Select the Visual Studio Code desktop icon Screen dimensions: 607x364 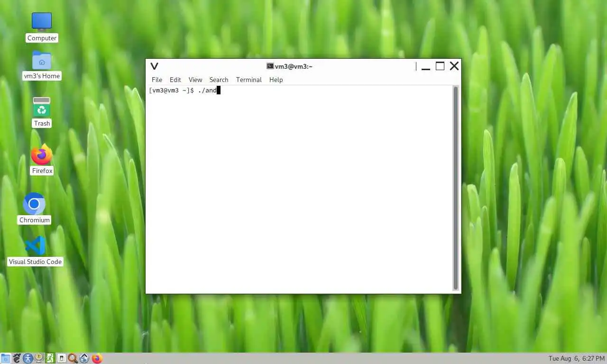pyautogui.click(x=35, y=251)
